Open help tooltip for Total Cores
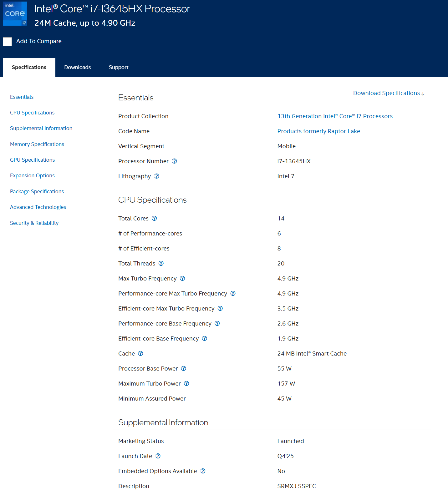This screenshot has height=495, width=448. pos(154,218)
